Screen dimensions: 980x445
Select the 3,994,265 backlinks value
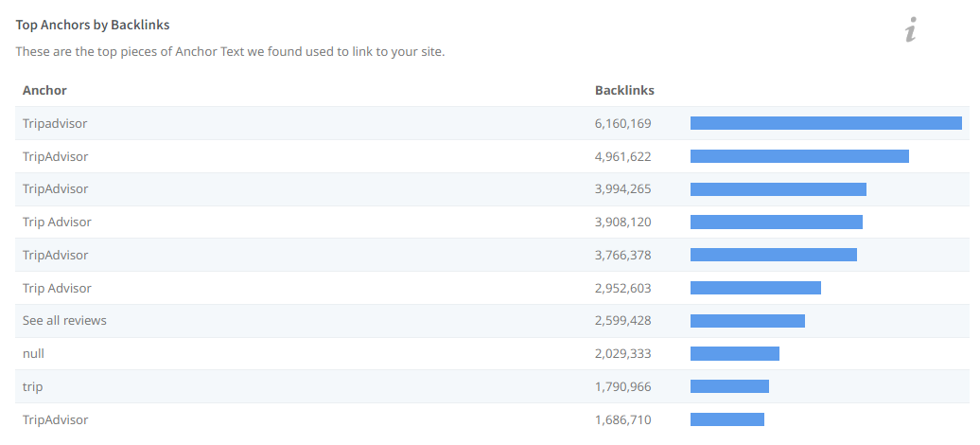[622, 189]
